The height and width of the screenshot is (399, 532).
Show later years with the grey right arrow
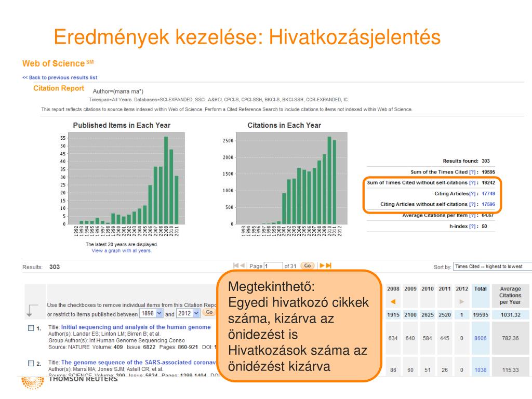(461, 301)
